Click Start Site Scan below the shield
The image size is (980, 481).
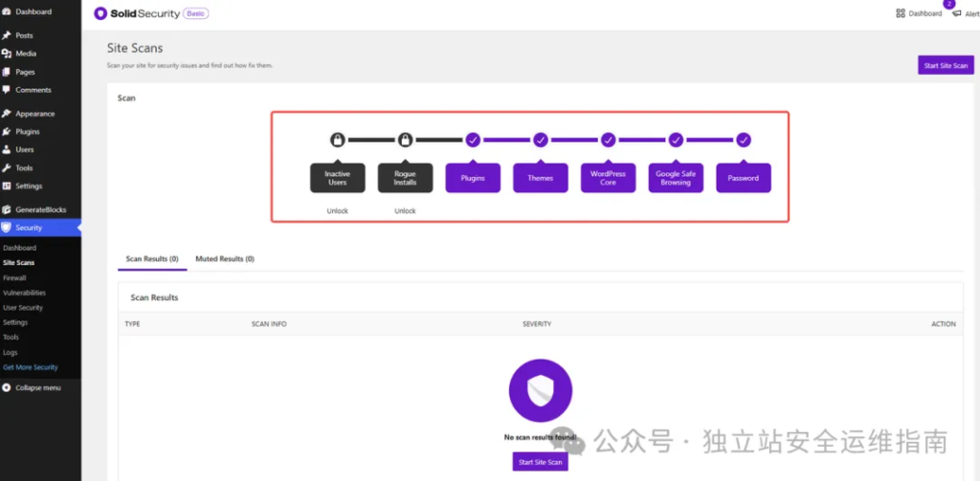coord(541,462)
